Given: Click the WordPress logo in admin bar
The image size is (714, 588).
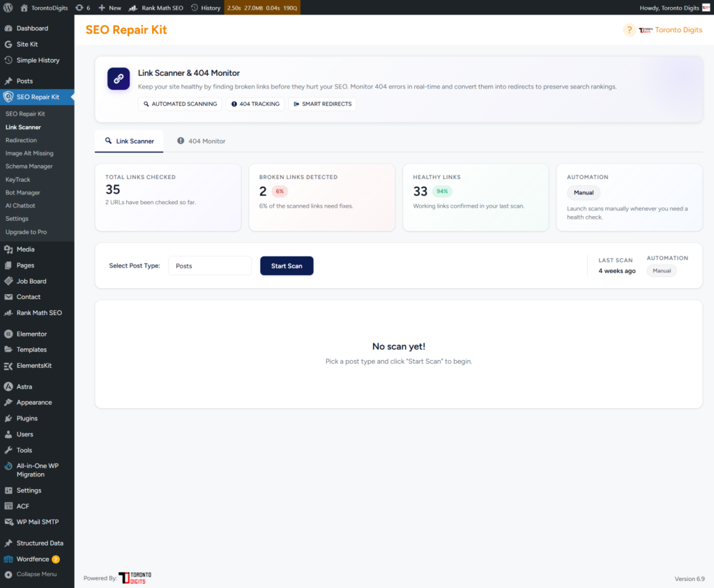Looking at the screenshot, I should [x=8, y=8].
